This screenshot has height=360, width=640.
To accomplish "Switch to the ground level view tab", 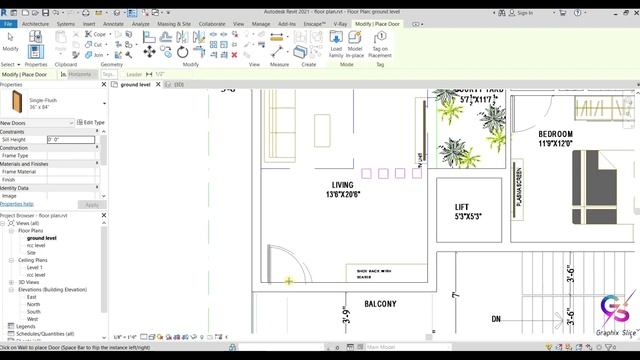I will pyautogui.click(x=136, y=84).
